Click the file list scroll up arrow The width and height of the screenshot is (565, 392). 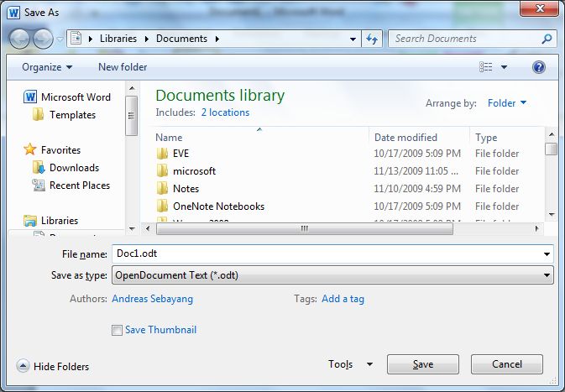pos(552,134)
